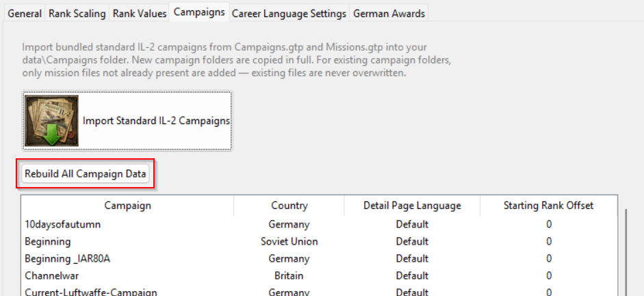Click the Soviet Union country cell
Image resolution: width=644 pixels, height=296 pixels.
(x=289, y=241)
